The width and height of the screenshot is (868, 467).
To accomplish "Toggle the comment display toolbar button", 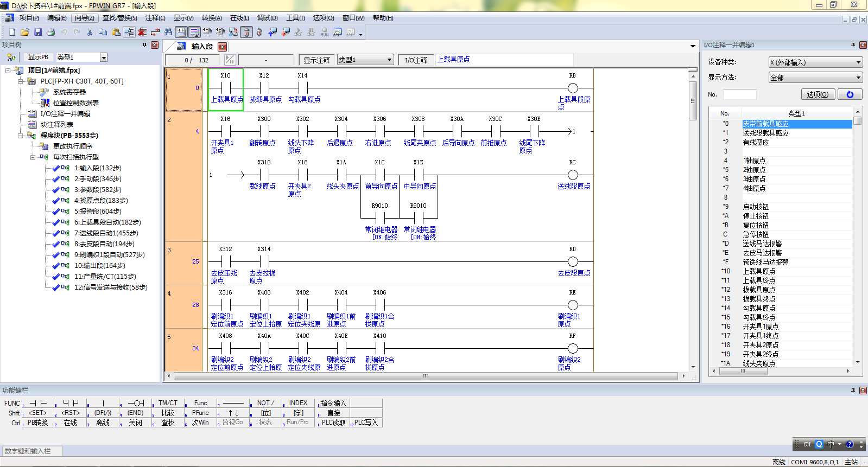I will pos(181,33).
